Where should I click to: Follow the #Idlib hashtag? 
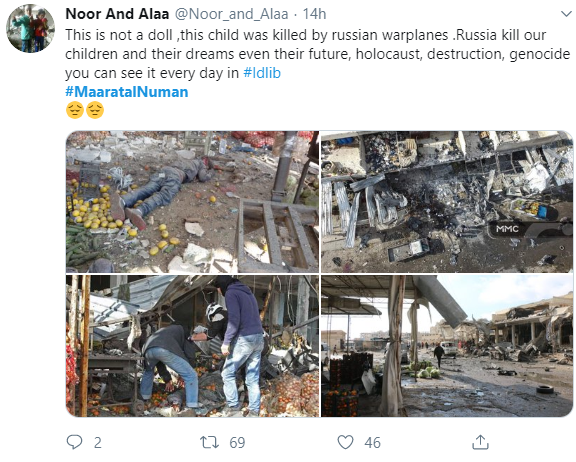[x=262, y=73]
